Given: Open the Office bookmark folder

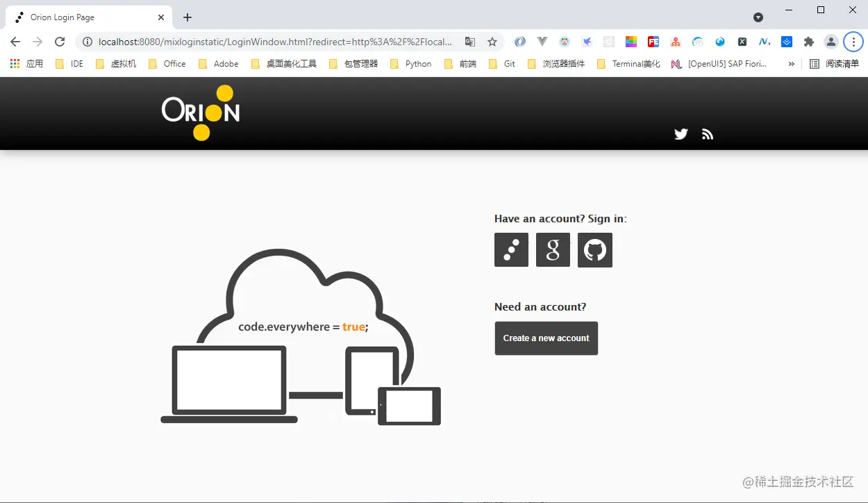Looking at the screenshot, I should [x=167, y=63].
